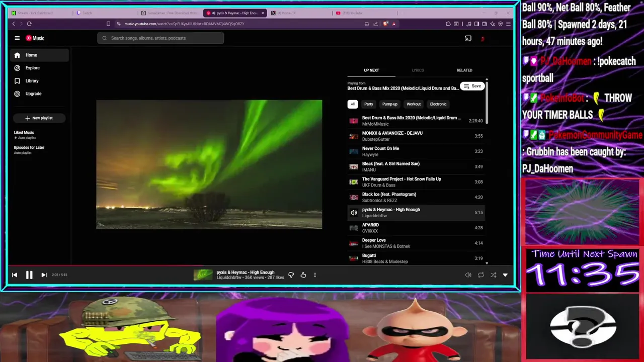This screenshot has height=362, width=644.
Task: Play Deeper Love from queue
Action: coord(416,243)
